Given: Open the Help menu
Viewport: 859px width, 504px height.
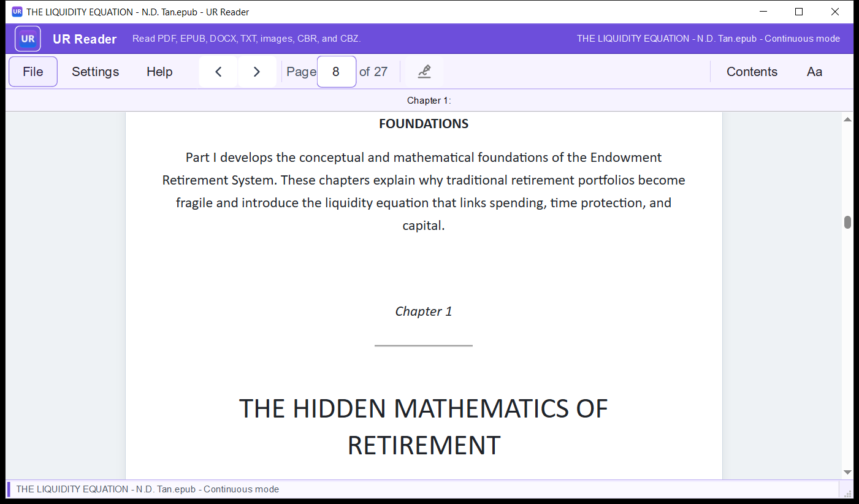Looking at the screenshot, I should pyautogui.click(x=159, y=72).
